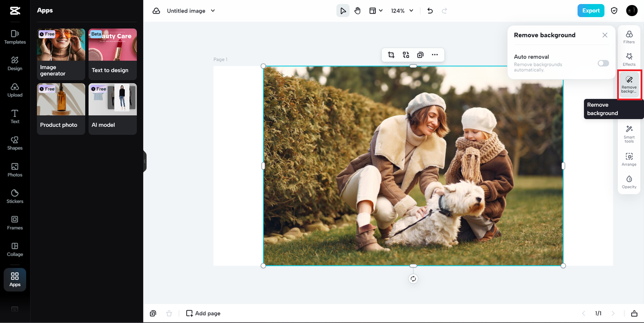Open the Filters panel
The image size is (644, 323).
[x=629, y=37]
